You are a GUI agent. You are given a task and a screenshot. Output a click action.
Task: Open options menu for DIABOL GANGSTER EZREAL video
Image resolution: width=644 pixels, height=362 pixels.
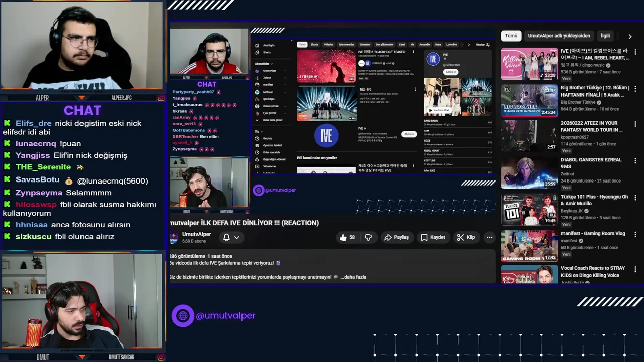(635, 160)
